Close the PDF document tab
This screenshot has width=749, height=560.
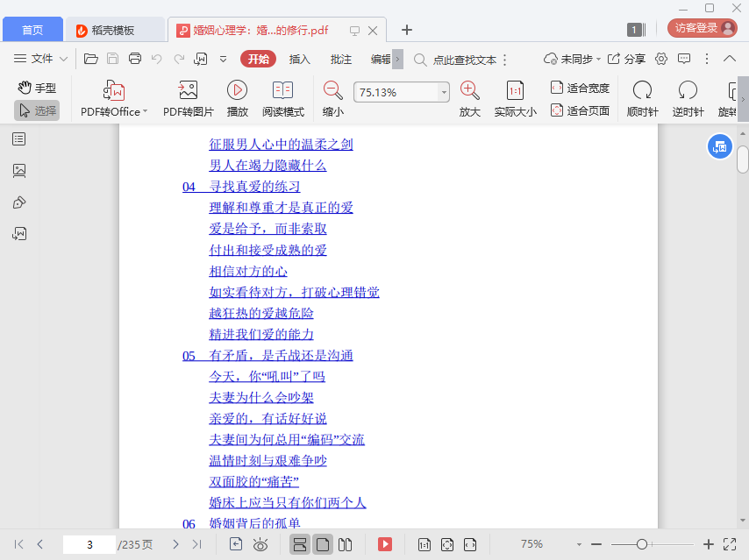(x=373, y=31)
